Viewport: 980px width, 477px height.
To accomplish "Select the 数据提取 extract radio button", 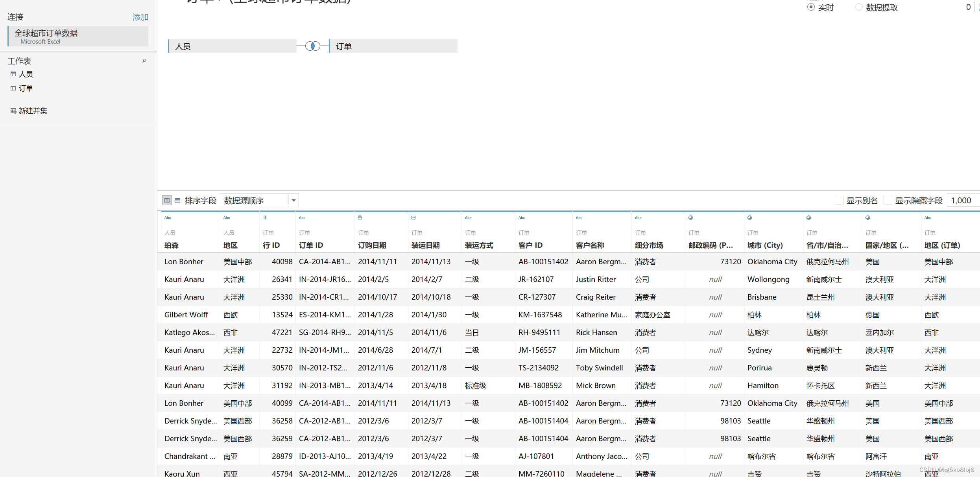I will tap(859, 7).
